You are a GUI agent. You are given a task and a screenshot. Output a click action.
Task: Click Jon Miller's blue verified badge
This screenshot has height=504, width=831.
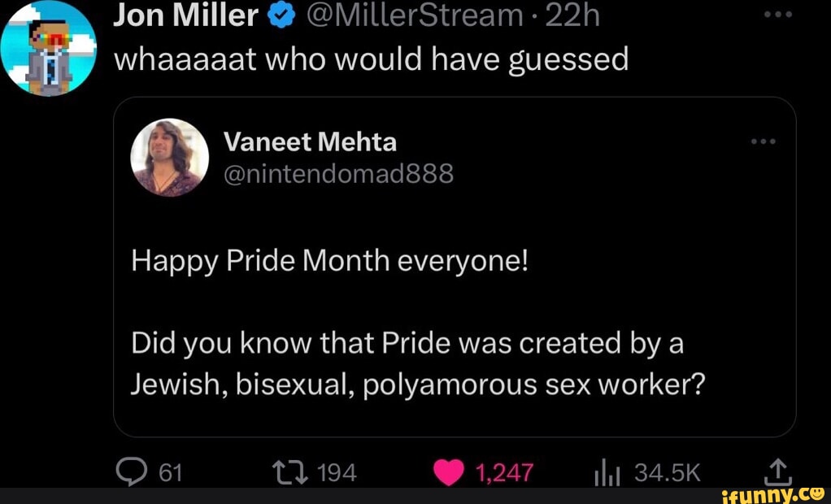coord(281,14)
